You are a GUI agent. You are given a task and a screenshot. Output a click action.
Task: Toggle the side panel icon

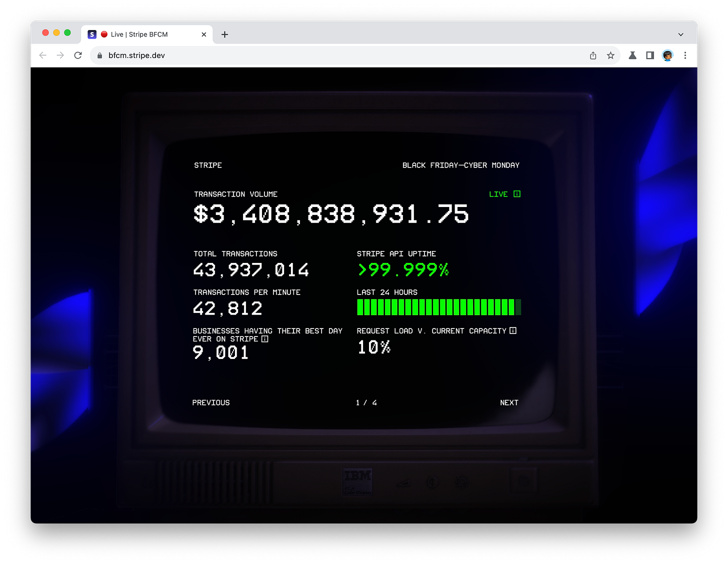[x=650, y=55]
